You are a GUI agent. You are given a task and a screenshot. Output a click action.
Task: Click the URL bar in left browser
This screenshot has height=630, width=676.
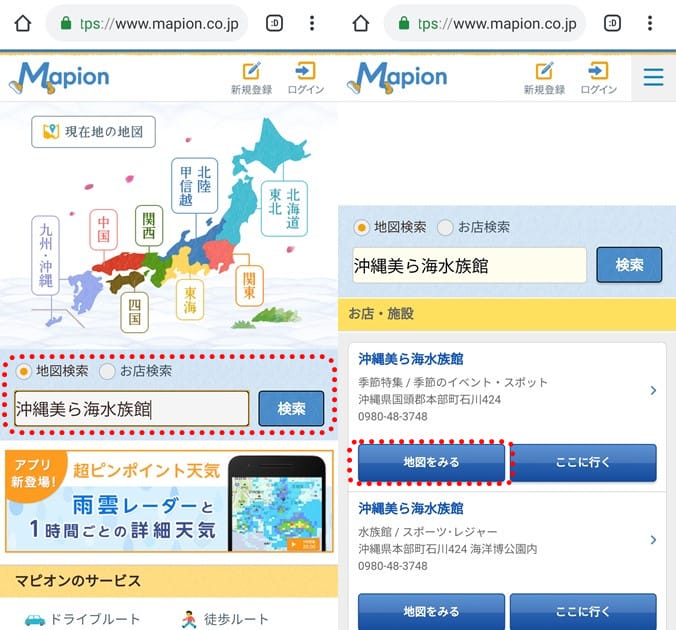147,23
